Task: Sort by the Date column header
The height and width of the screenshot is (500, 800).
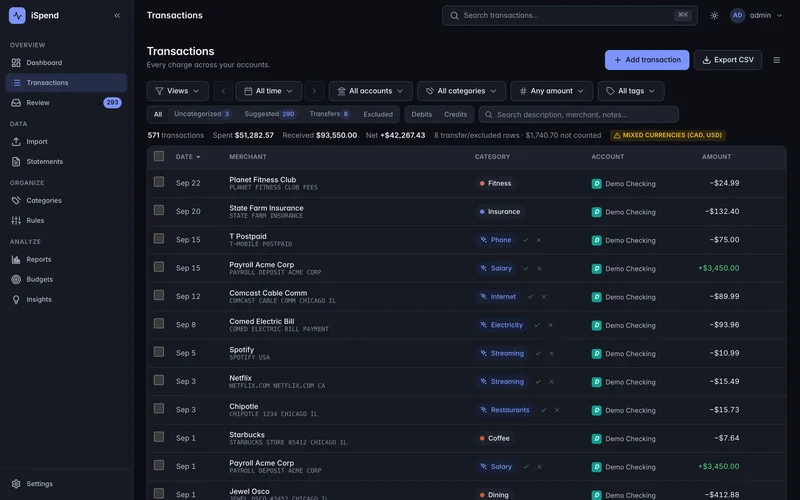Action: tap(188, 157)
